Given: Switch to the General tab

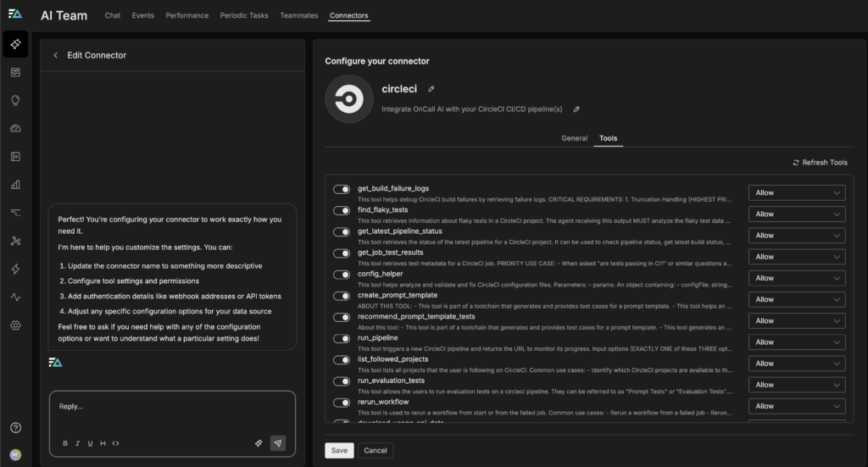Looking at the screenshot, I should 574,138.
